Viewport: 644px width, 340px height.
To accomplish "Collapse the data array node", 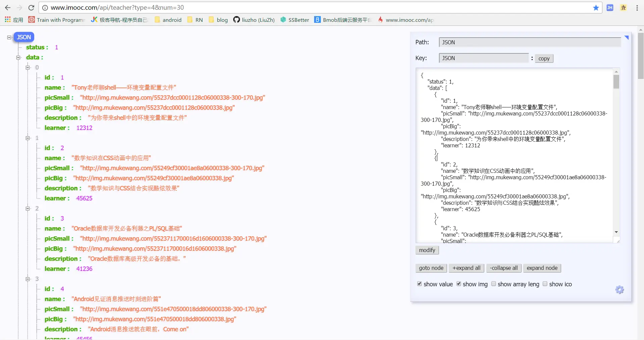I will tap(18, 57).
